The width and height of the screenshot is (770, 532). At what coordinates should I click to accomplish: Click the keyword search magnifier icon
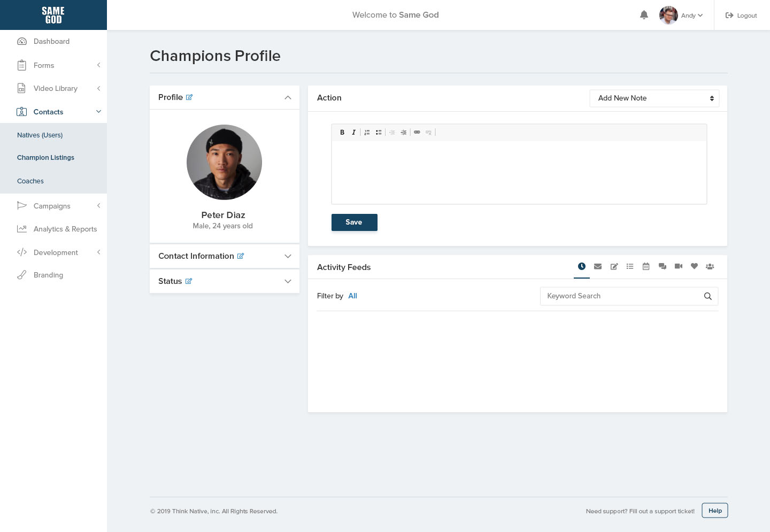pos(707,296)
